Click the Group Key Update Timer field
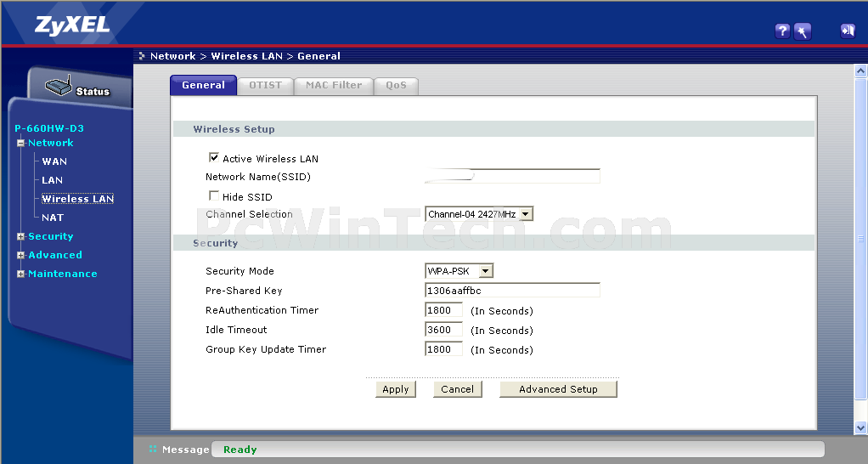The height and width of the screenshot is (464, 868). point(443,348)
